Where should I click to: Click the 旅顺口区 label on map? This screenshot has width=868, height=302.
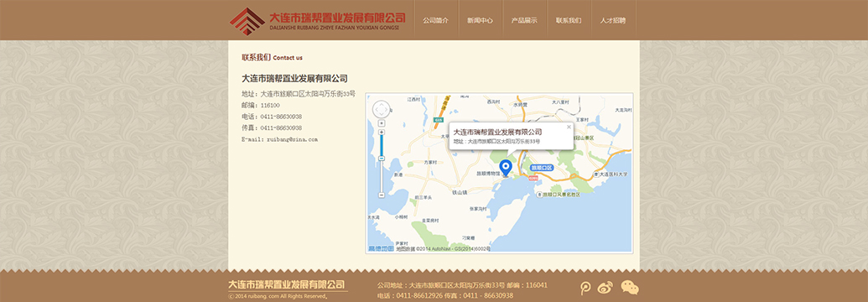point(542,167)
